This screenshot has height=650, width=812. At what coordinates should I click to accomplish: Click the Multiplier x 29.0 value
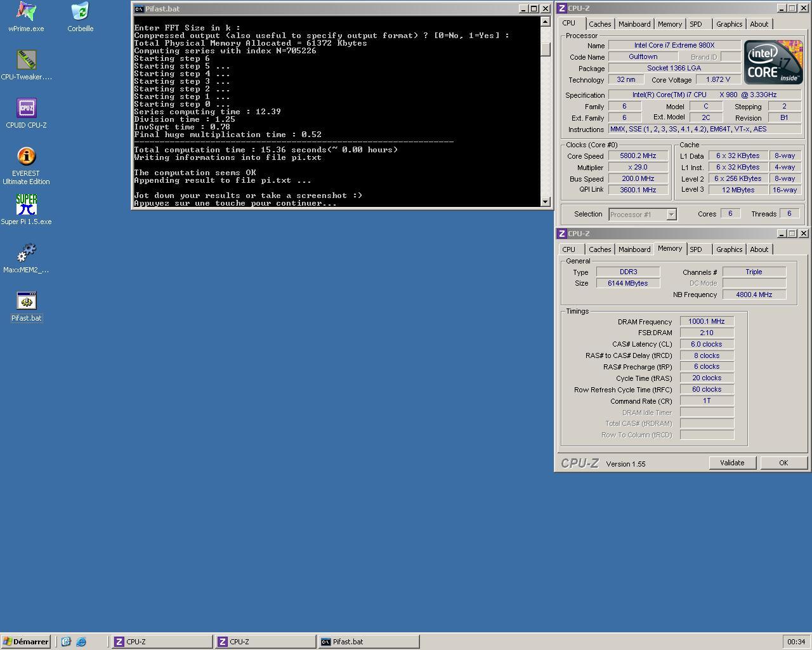(638, 167)
